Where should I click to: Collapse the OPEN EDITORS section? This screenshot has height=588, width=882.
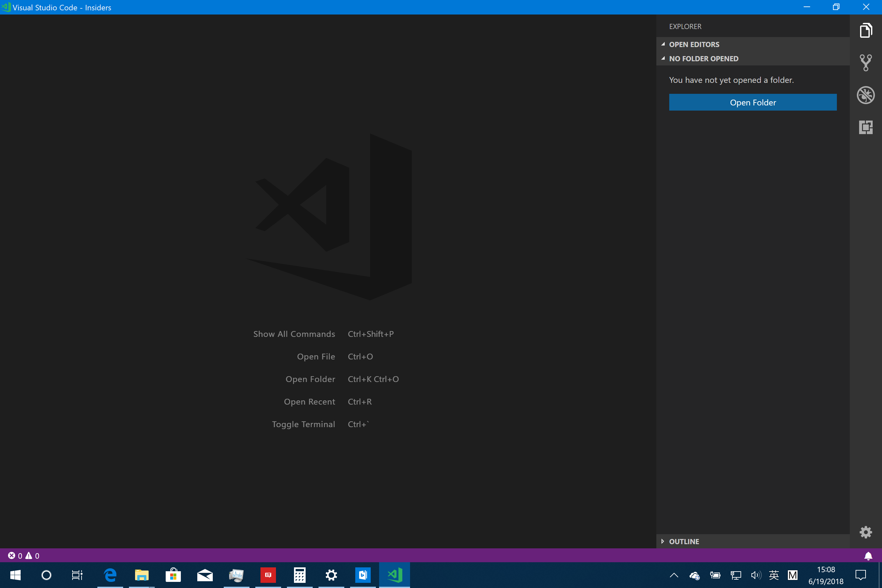(x=694, y=44)
